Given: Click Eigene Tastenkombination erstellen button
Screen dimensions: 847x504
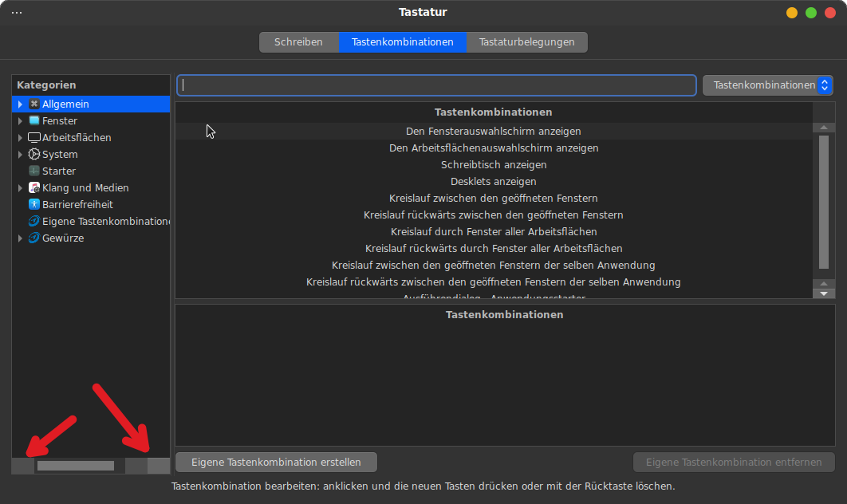Looking at the screenshot, I should (276, 463).
